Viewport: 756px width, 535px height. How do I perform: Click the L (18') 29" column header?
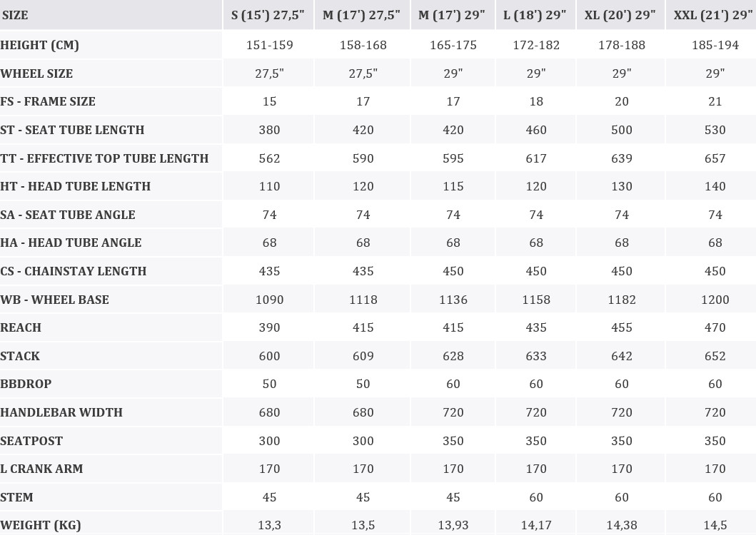click(535, 15)
